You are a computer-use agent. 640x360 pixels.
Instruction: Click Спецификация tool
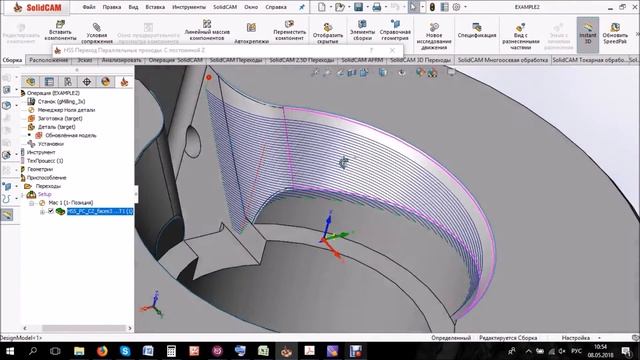[477, 30]
